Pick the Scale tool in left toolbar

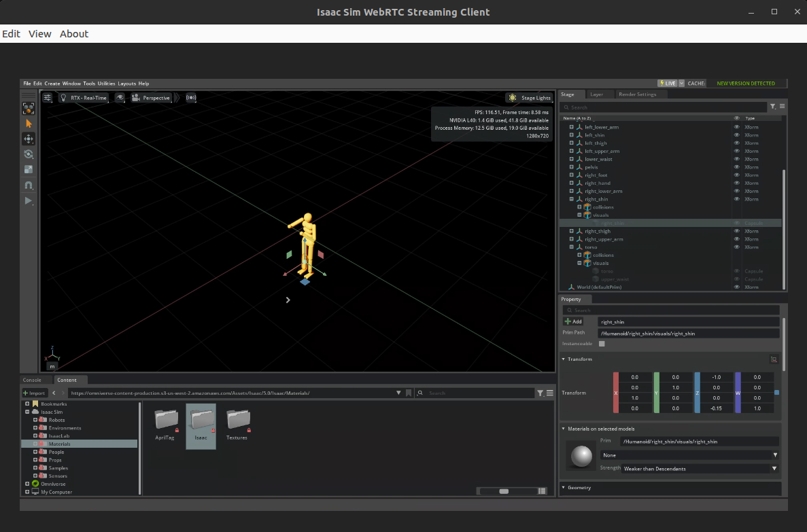[x=29, y=169]
